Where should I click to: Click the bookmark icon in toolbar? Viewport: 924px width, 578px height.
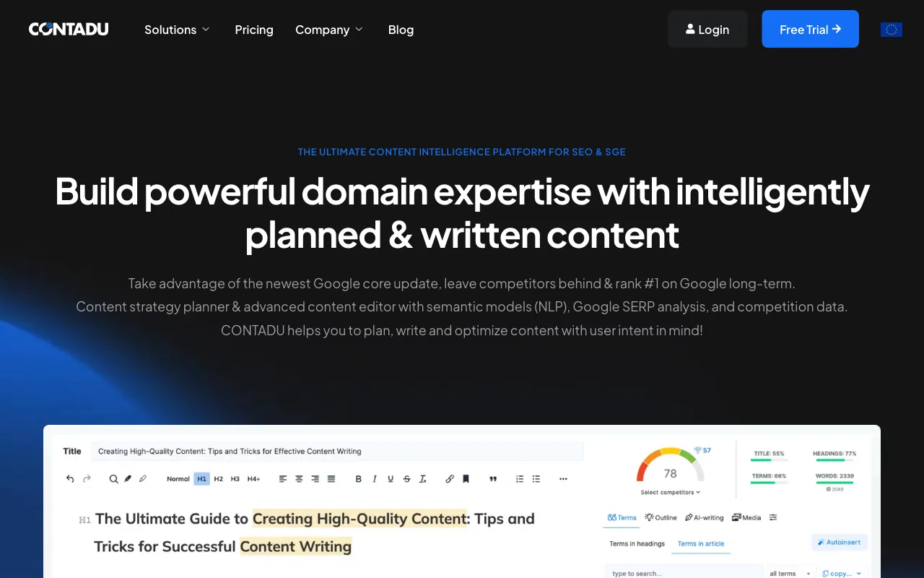466,478
